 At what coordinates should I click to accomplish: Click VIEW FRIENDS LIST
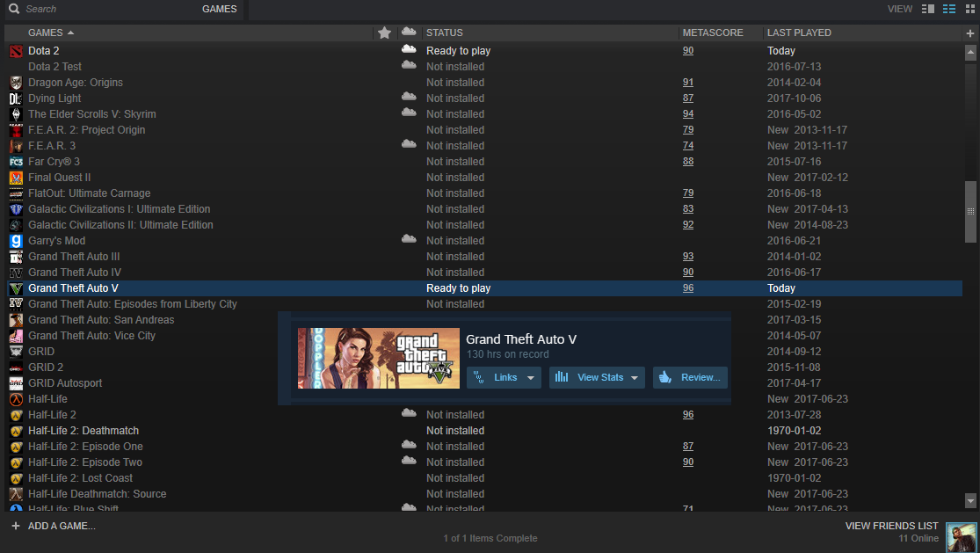(891, 526)
